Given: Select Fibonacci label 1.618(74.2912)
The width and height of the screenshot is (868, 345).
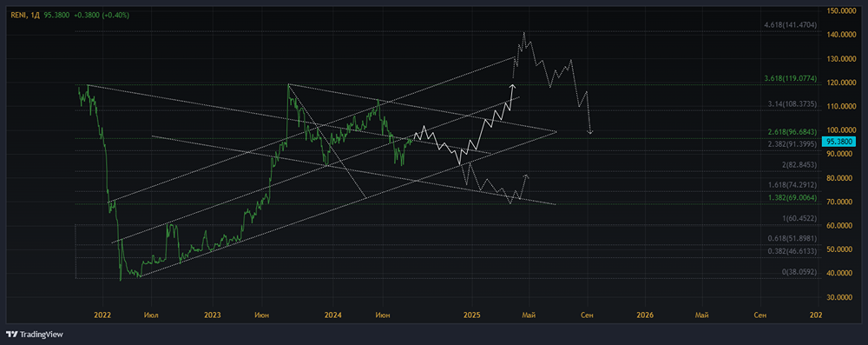Looking at the screenshot, I should point(792,186).
